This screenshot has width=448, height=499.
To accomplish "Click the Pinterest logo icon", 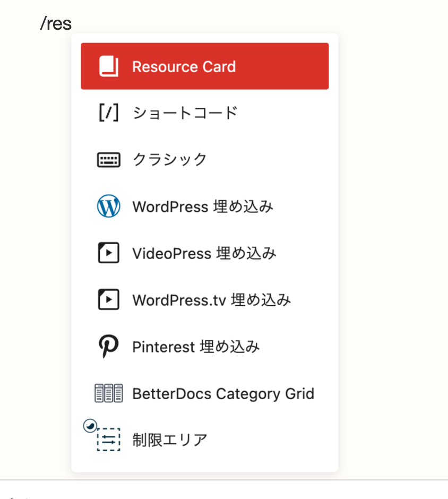I will (109, 346).
